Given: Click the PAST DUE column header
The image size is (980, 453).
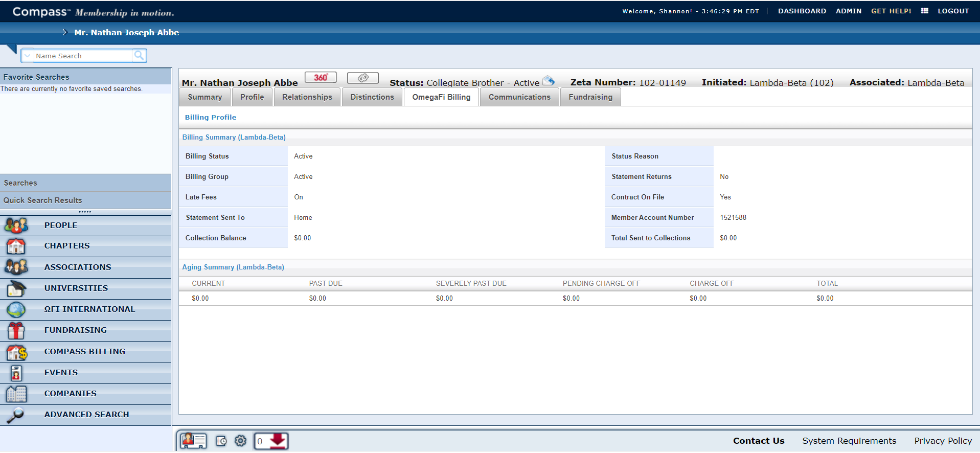Looking at the screenshot, I should [326, 283].
